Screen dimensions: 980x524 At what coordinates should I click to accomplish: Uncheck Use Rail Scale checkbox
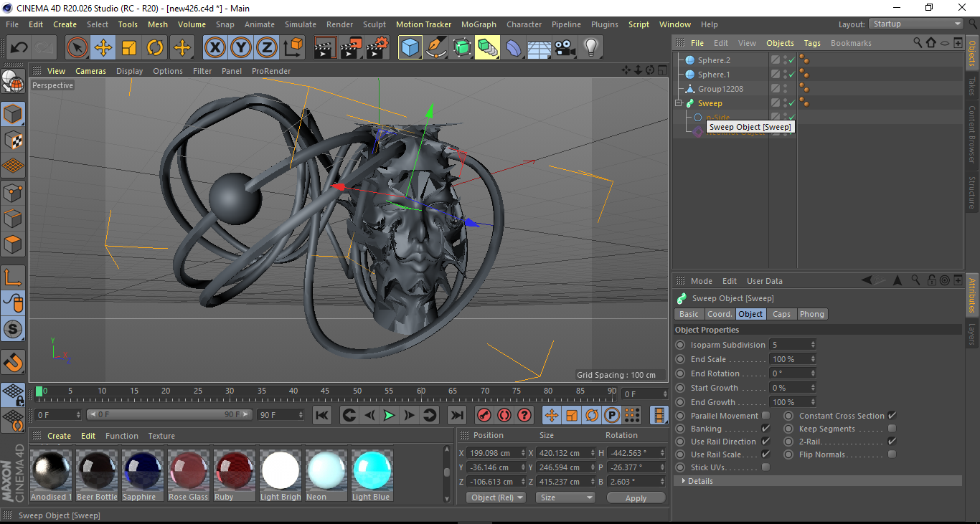tap(765, 454)
